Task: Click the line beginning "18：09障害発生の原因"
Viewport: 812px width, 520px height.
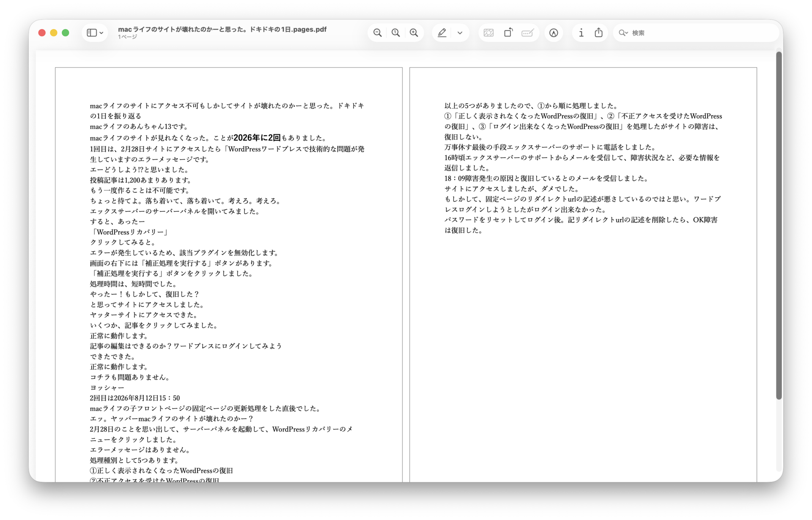Action: pyautogui.click(x=547, y=178)
